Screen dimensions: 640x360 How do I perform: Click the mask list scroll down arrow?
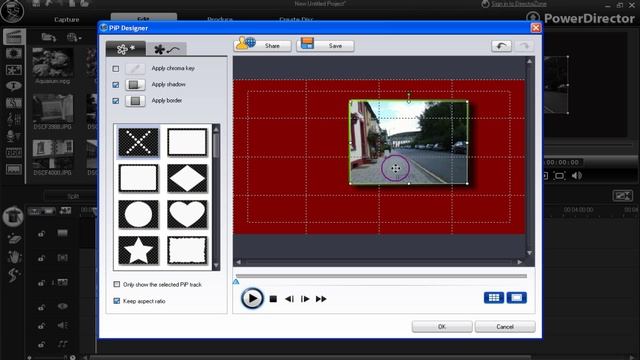216,266
